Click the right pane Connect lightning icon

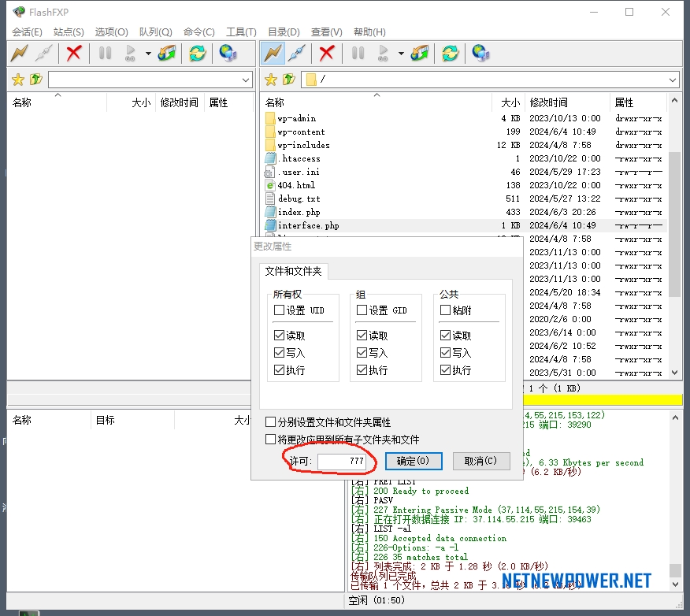coord(273,54)
